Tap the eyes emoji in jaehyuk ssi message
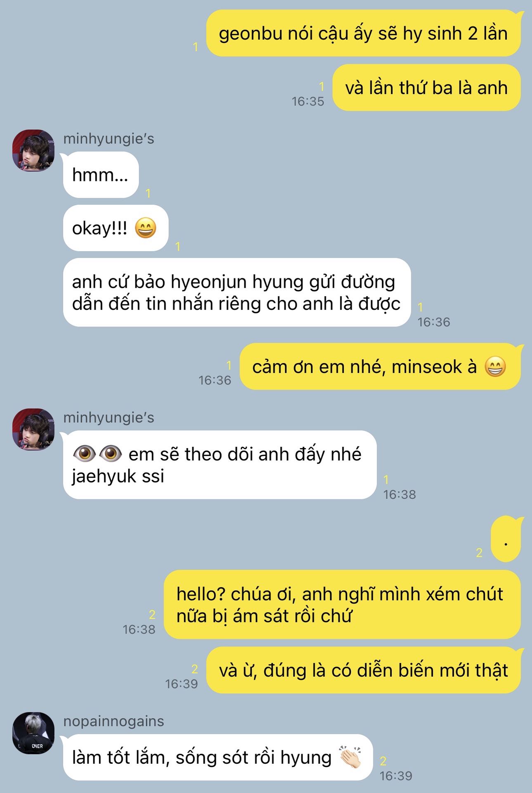 pyautogui.click(x=97, y=454)
